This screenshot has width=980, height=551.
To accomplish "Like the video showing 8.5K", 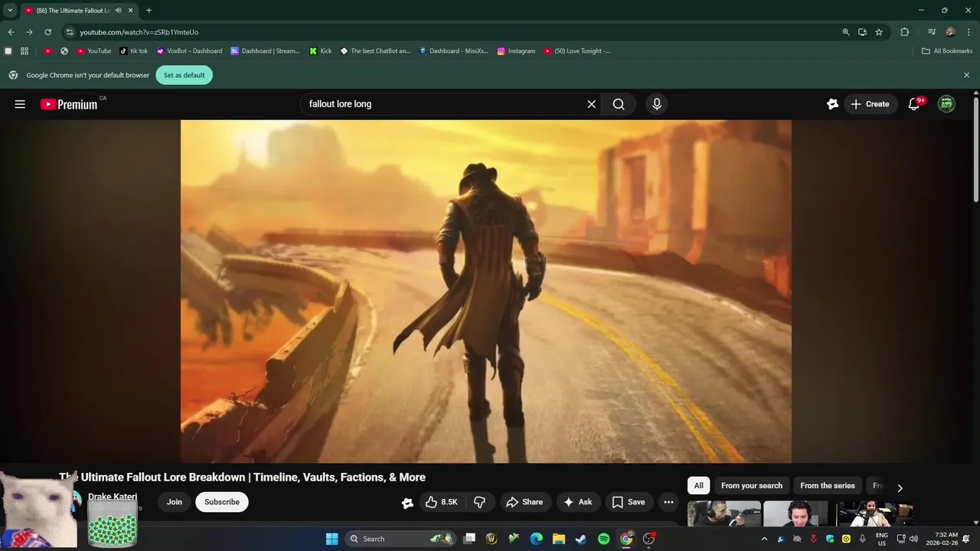I will pos(442,502).
